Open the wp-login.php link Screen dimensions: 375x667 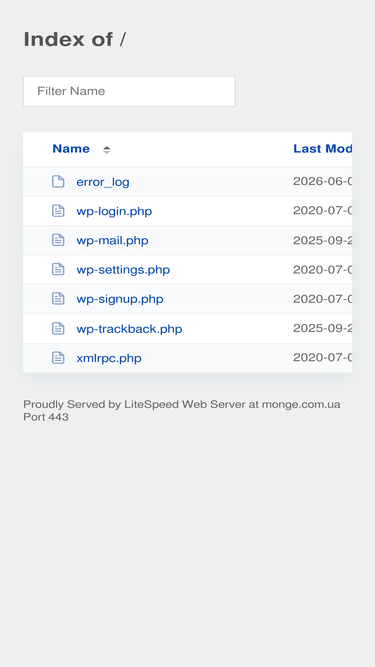114,211
